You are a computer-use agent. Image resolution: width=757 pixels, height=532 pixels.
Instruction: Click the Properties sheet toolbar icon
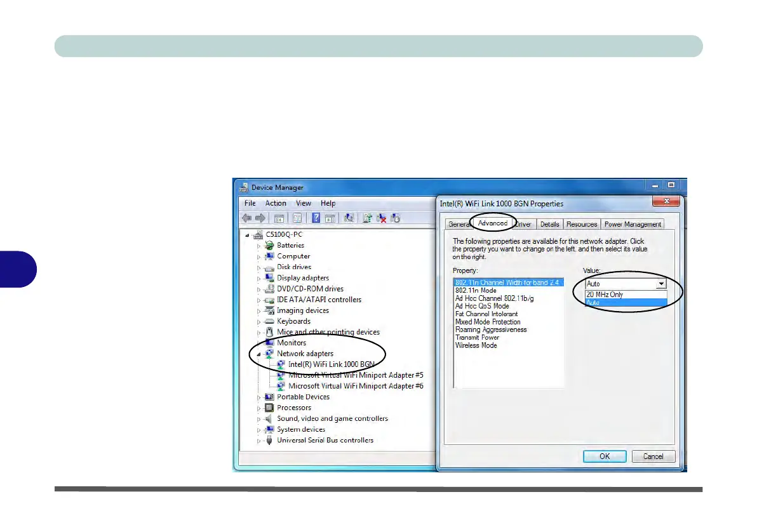(297, 218)
